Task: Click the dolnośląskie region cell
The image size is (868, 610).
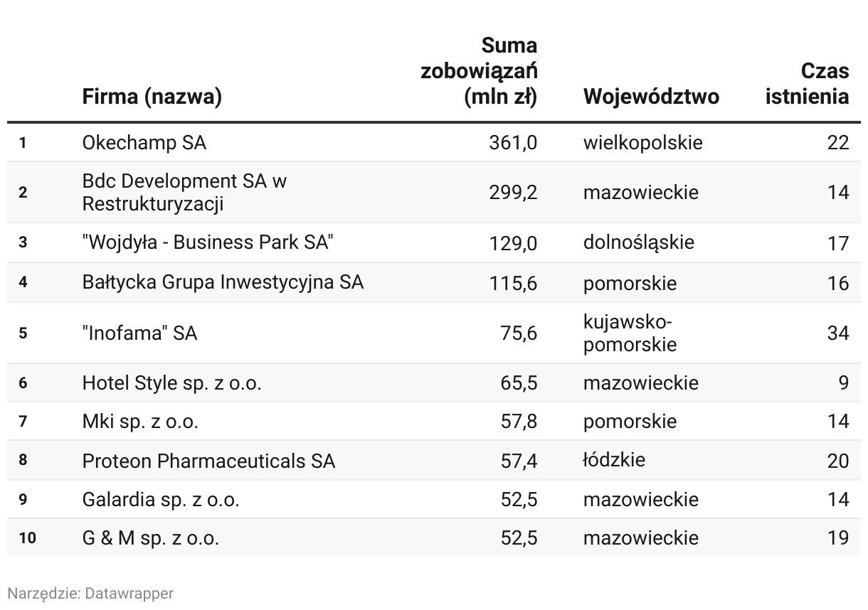Action: [x=638, y=242]
